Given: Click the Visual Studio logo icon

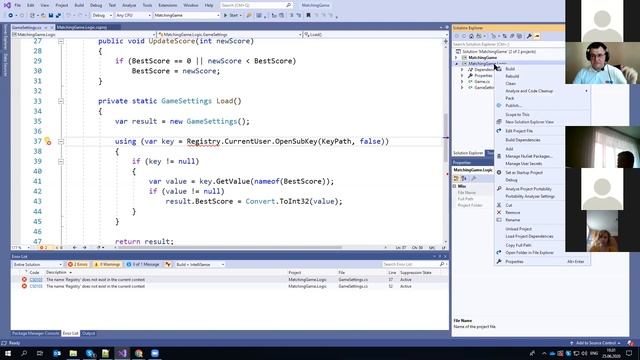Looking at the screenshot, I should [x=7, y=5].
